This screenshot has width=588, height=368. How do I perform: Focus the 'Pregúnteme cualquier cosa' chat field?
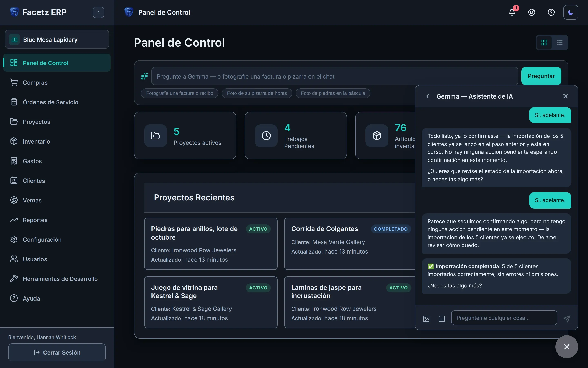[504, 318]
